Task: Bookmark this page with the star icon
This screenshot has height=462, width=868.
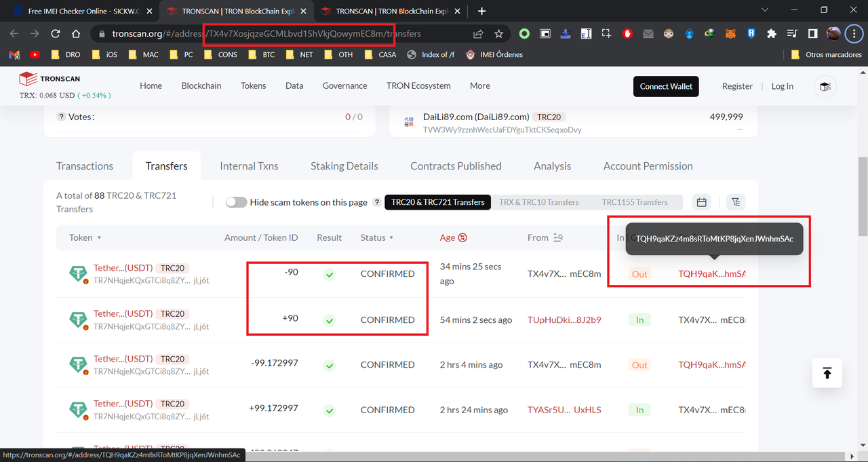Action: point(499,33)
